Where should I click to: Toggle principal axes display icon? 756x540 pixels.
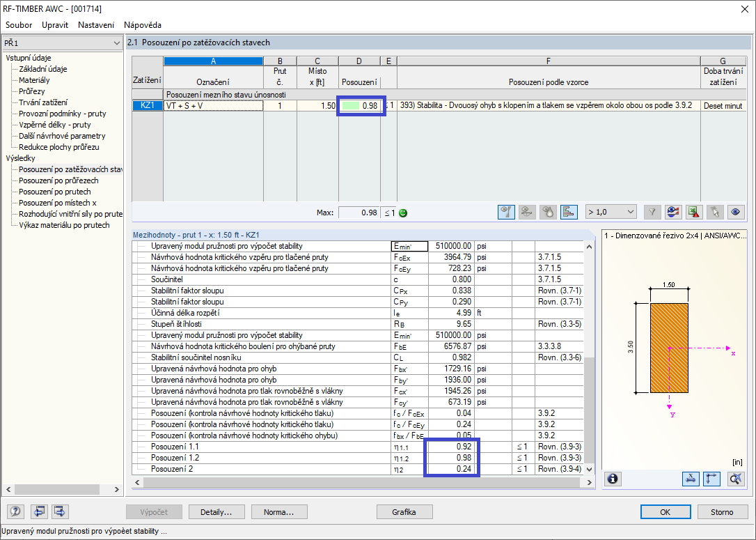pyautogui.click(x=712, y=479)
